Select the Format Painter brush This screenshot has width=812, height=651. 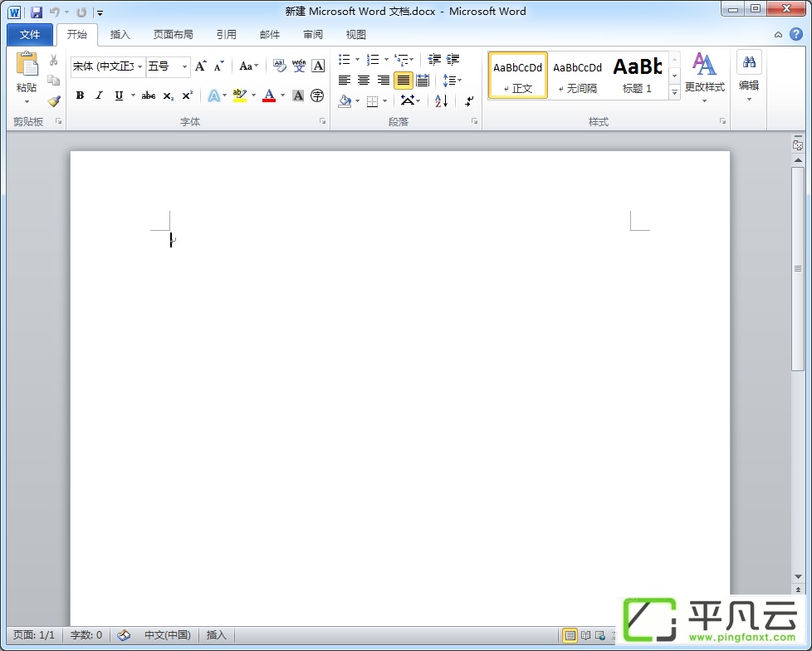point(53,101)
